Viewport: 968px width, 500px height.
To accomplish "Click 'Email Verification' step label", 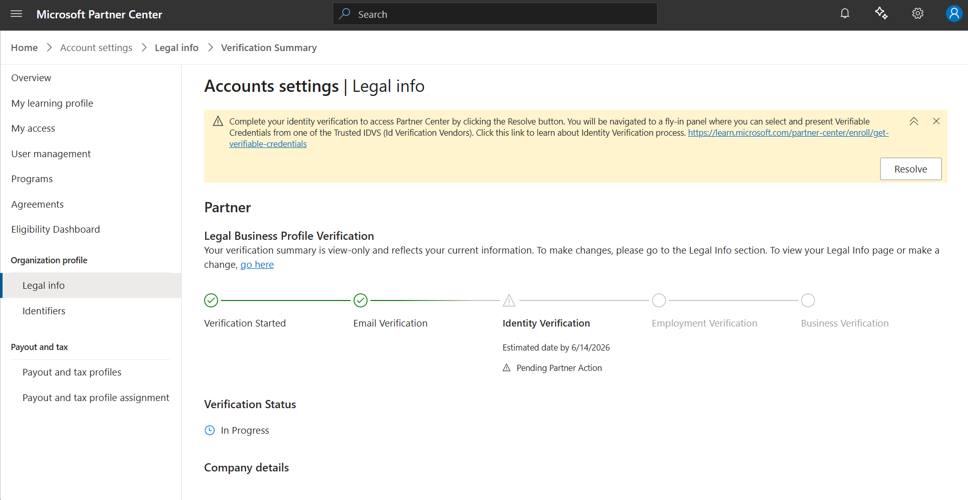I will [x=390, y=323].
